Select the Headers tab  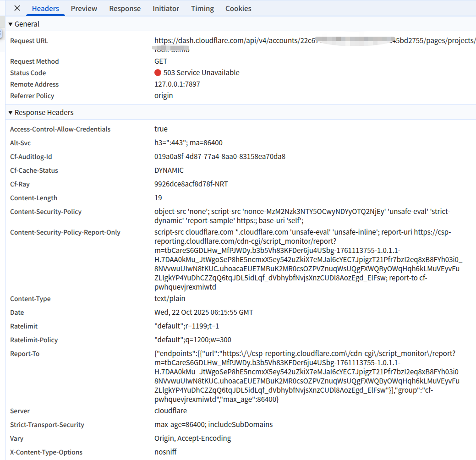click(x=45, y=9)
